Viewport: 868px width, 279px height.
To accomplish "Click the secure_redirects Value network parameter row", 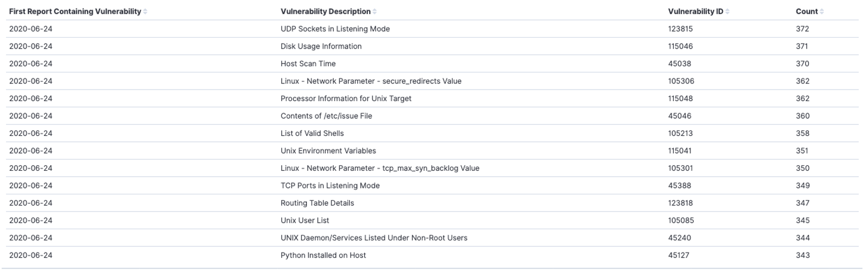I will [371, 81].
